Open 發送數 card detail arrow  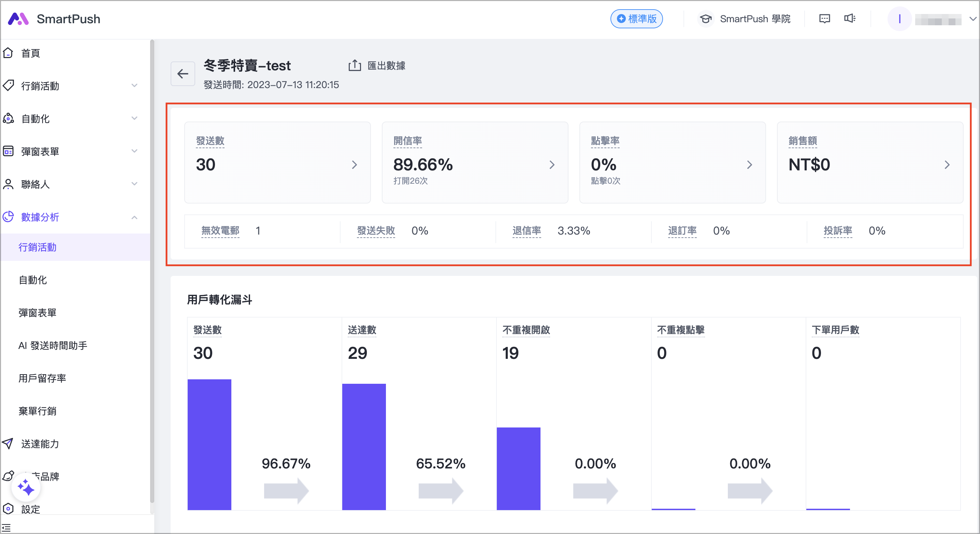[354, 165]
